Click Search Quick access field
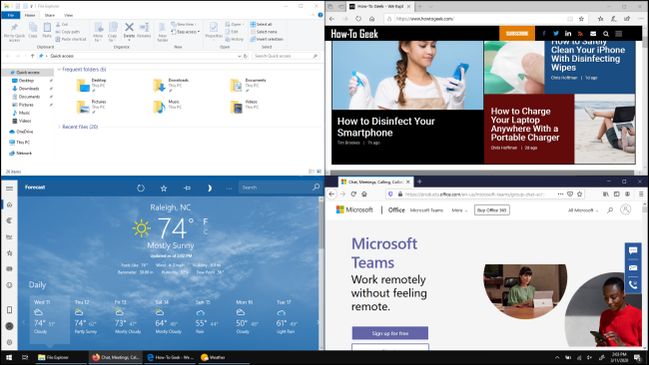The height and width of the screenshot is (365, 649). [x=286, y=56]
